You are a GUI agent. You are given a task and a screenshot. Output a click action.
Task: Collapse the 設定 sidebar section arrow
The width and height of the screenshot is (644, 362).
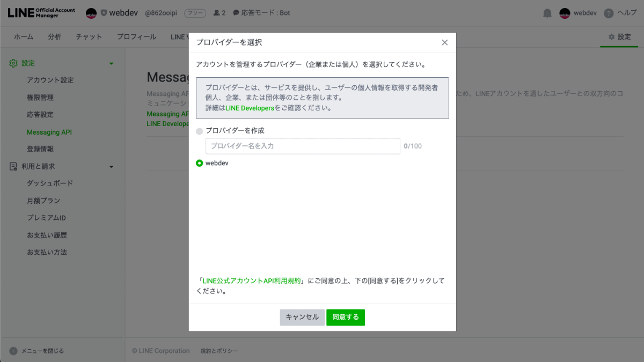tap(112, 64)
